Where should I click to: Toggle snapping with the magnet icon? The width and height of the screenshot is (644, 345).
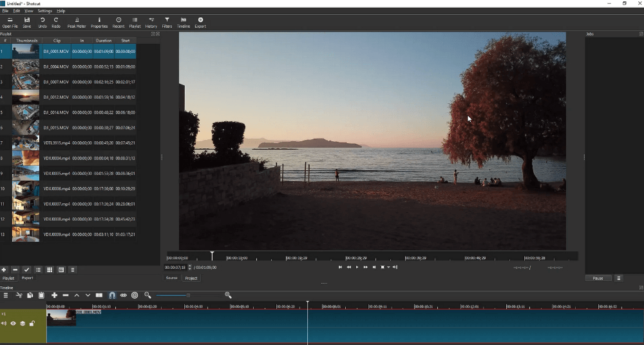point(112,295)
